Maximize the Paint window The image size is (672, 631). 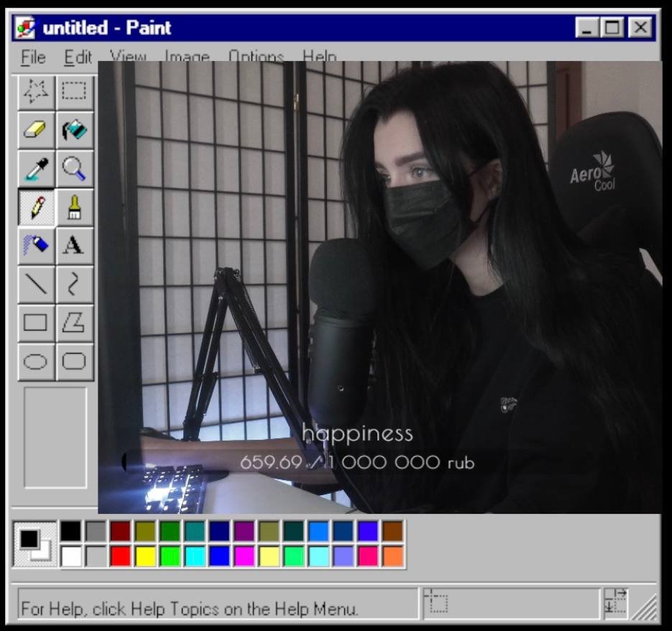point(612,28)
